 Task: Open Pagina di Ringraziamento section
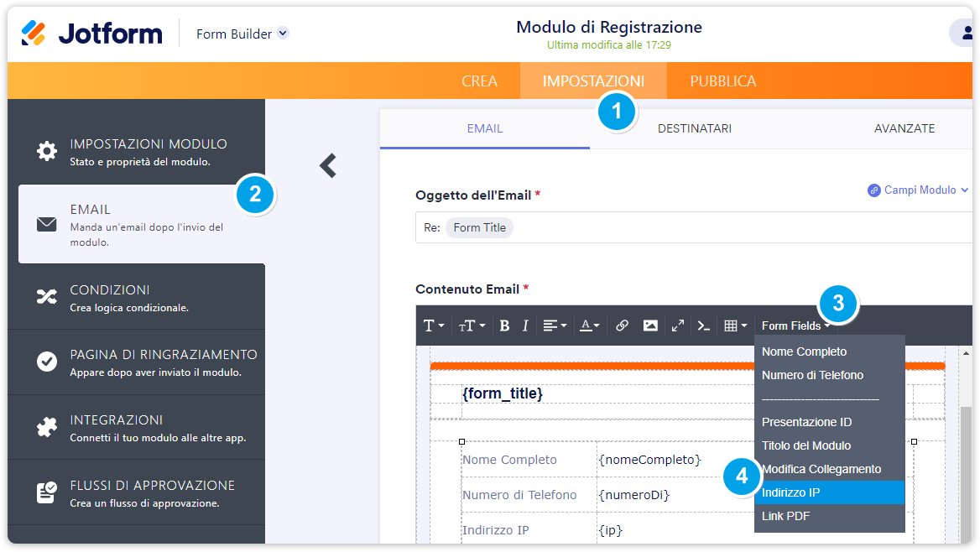tap(137, 362)
